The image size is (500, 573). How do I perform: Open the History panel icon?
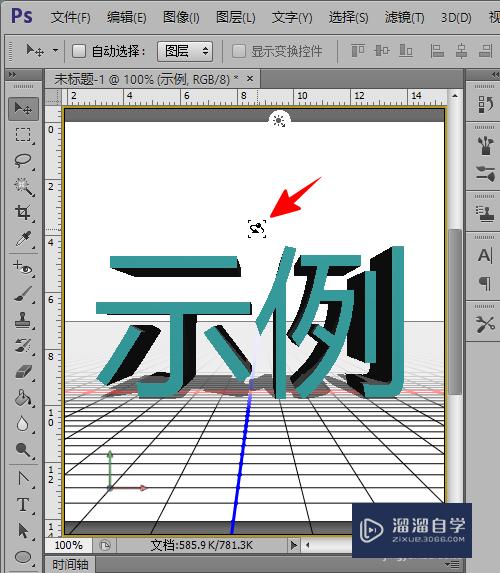(x=485, y=105)
